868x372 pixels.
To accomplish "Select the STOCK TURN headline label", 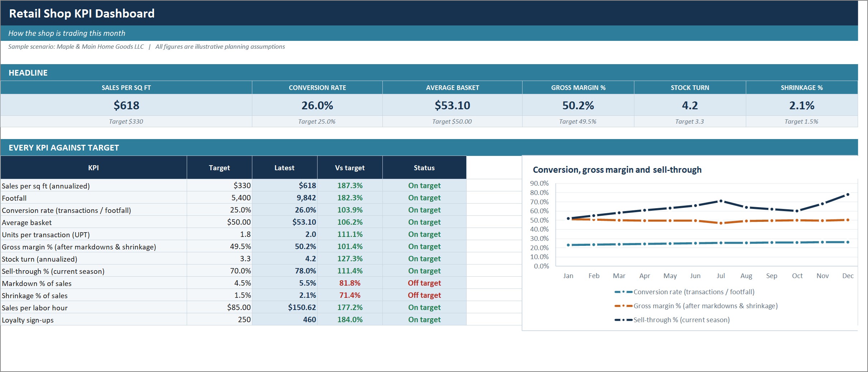I will coord(690,88).
